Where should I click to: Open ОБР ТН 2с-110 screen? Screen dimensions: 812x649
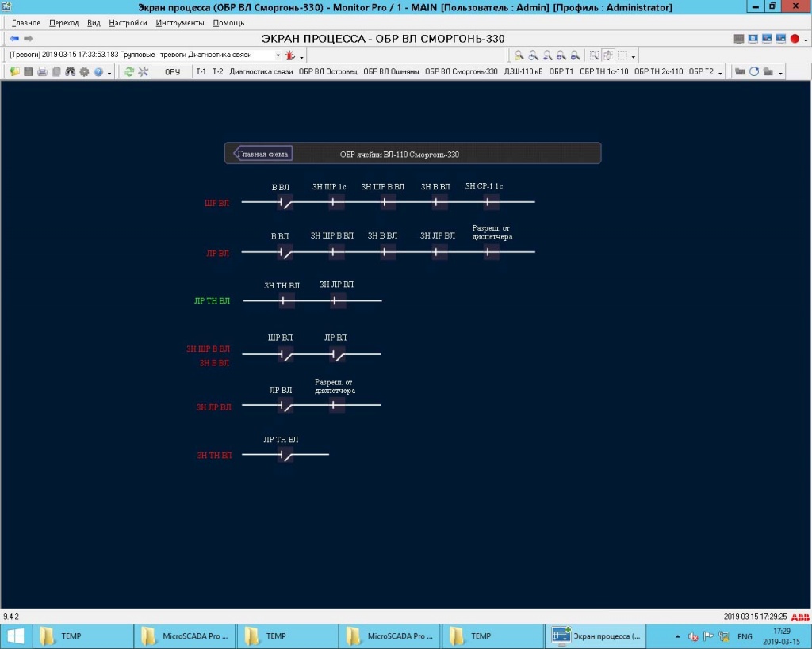tap(659, 72)
